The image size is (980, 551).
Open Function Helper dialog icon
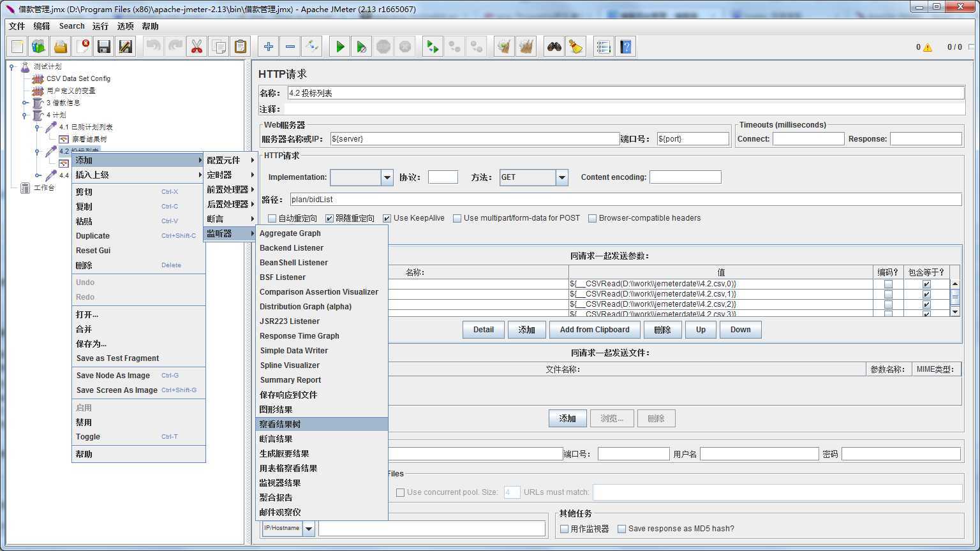click(x=604, y=47)
